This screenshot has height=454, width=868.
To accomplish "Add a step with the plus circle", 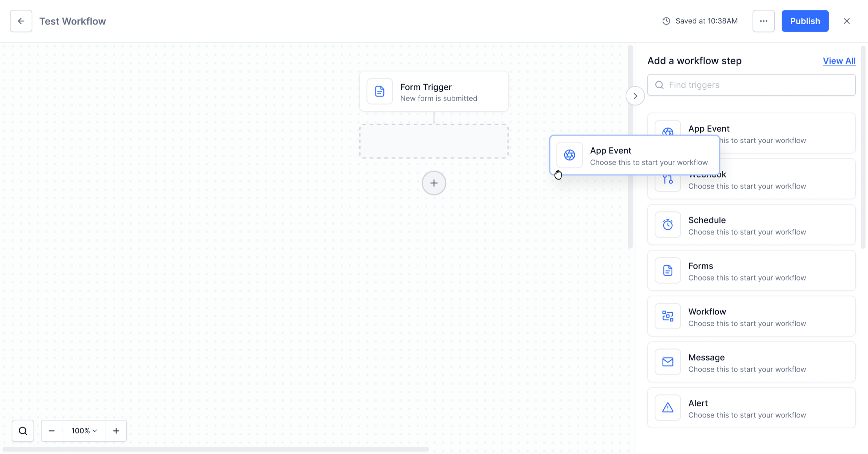I will pyautogui.click(x=434, y=183).
